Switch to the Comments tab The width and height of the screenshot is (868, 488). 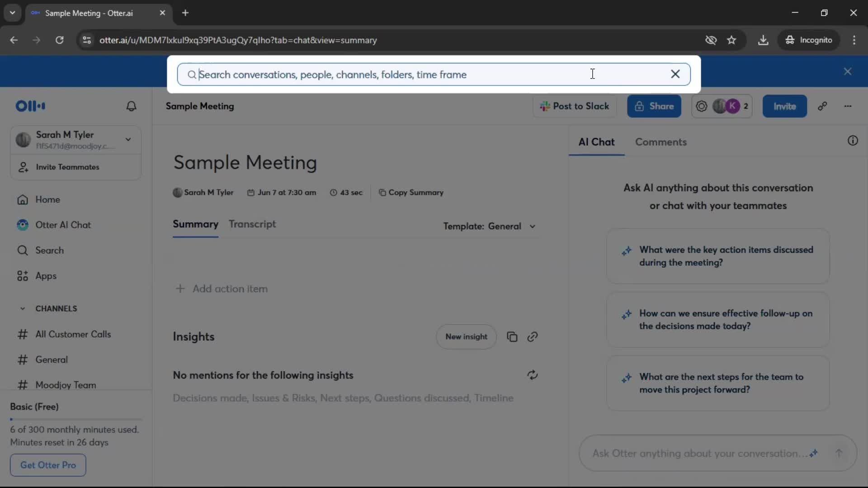pyautogui.click(x=660, y=142)
